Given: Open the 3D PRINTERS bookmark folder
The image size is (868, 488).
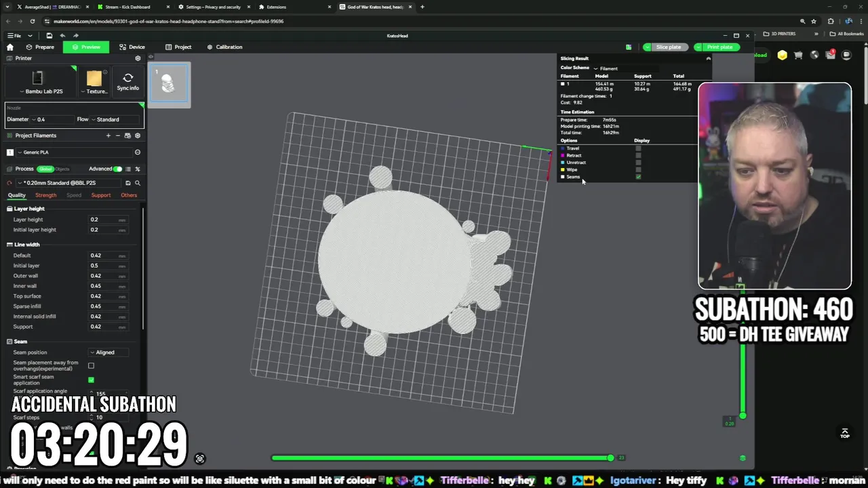Looking at the screenshot, I should point(779,34).
